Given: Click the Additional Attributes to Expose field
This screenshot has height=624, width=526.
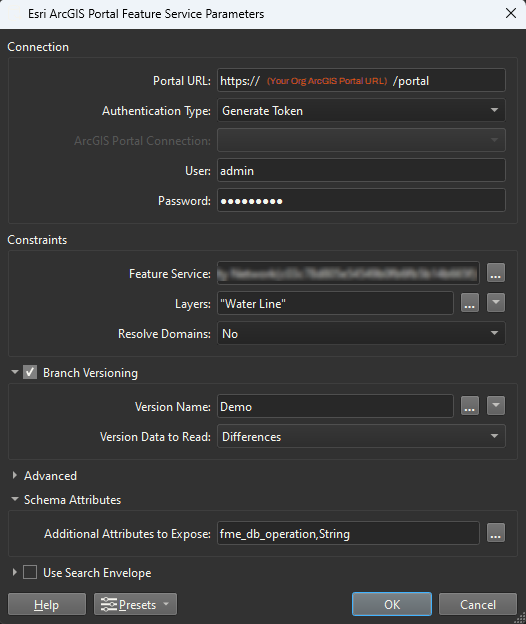Looking at the screenshot, I should tap(348, 533).
